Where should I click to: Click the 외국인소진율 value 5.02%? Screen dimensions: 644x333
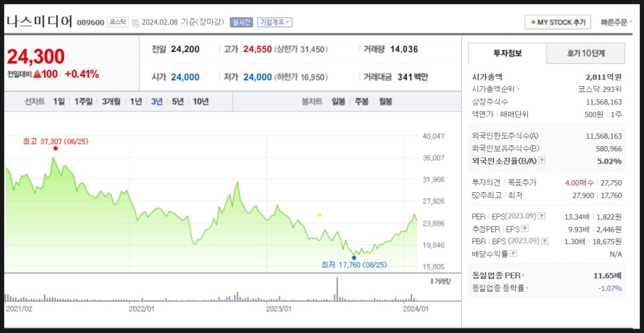click(609, 161)
